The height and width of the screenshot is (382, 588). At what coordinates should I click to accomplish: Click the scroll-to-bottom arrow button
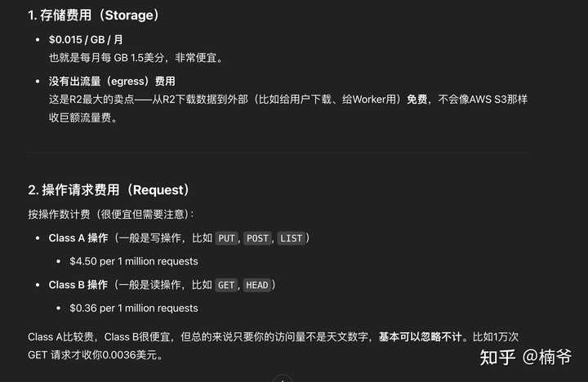[283, 379]
